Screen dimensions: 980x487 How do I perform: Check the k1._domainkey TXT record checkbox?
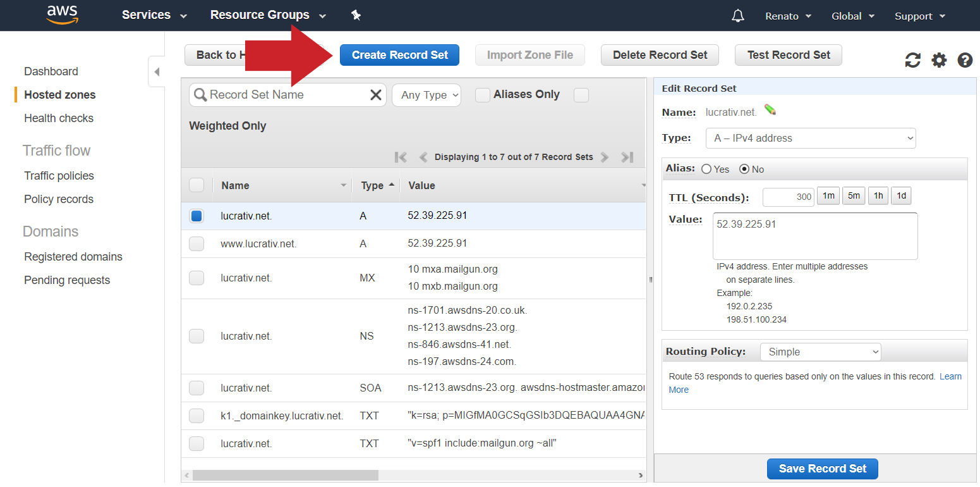pyautogui.click(x=197, y=416)
